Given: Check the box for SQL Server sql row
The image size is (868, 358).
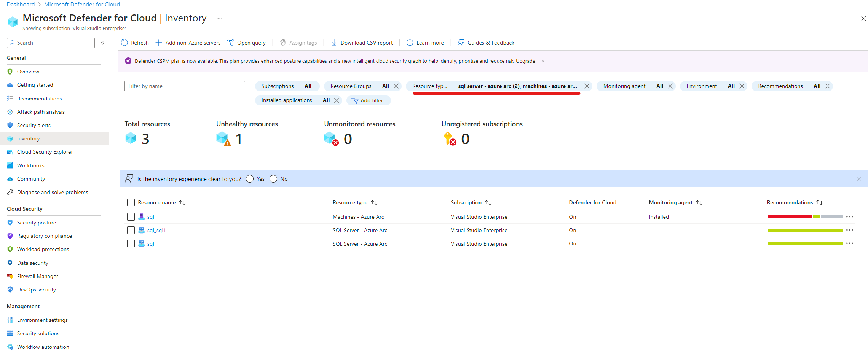Looking at the screenshot, I should [x=131, y=243].
